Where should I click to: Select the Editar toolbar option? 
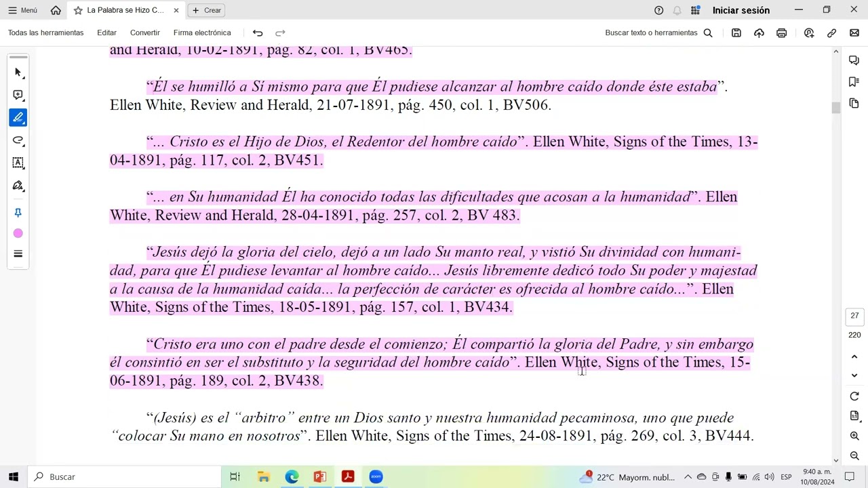[106, 33]
